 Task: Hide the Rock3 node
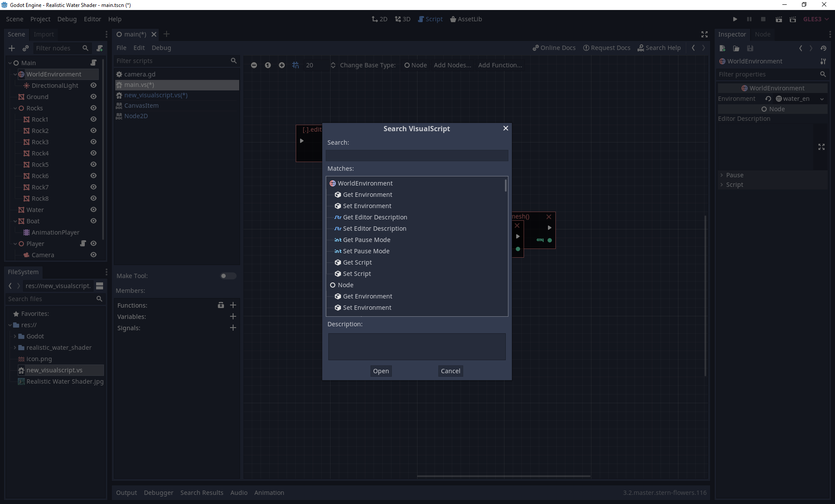93,142
